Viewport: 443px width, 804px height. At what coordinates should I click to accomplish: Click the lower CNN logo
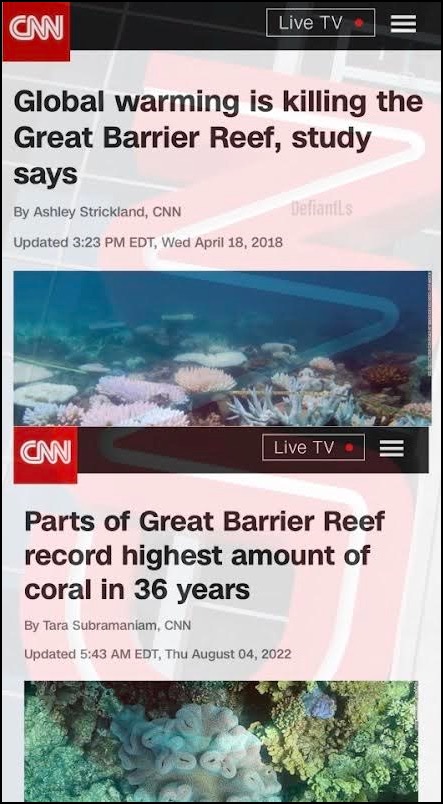coord(46,455)
